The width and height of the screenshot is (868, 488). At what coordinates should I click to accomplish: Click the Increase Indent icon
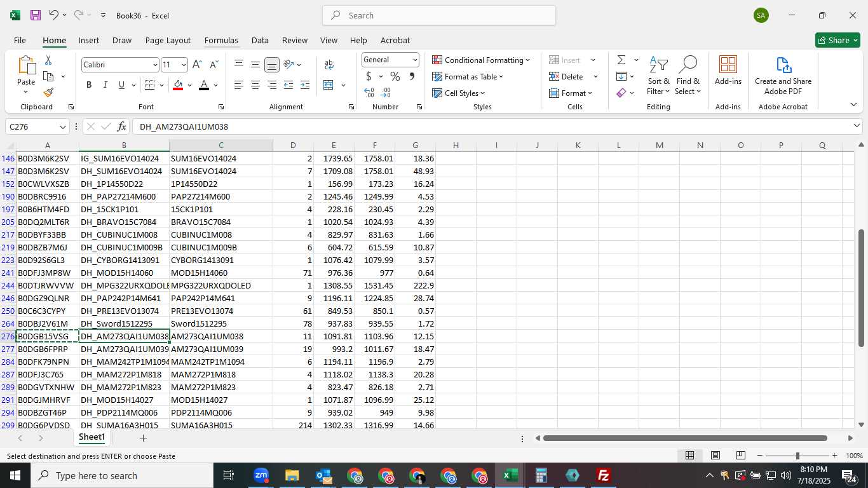coord(305,85)
